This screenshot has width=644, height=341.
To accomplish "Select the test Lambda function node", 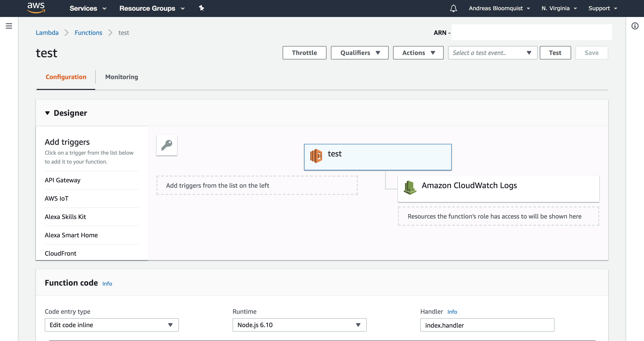I will click(x=377, y=157).
